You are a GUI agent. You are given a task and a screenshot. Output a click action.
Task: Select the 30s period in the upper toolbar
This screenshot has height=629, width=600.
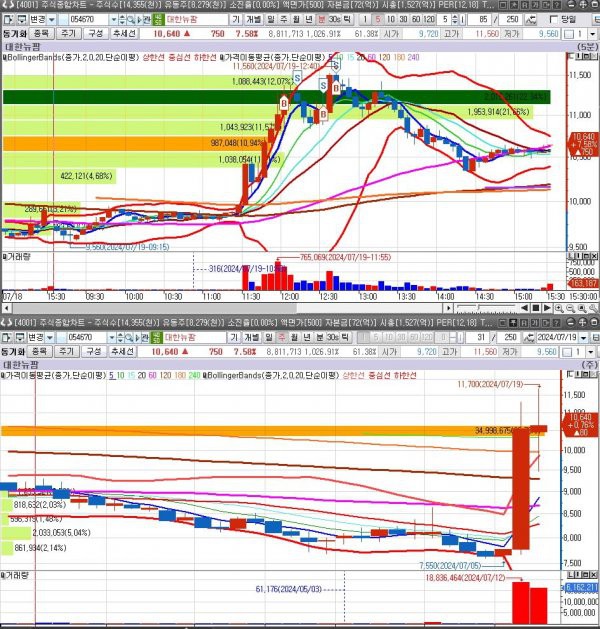pyautogui.click(x=334, y=19)
